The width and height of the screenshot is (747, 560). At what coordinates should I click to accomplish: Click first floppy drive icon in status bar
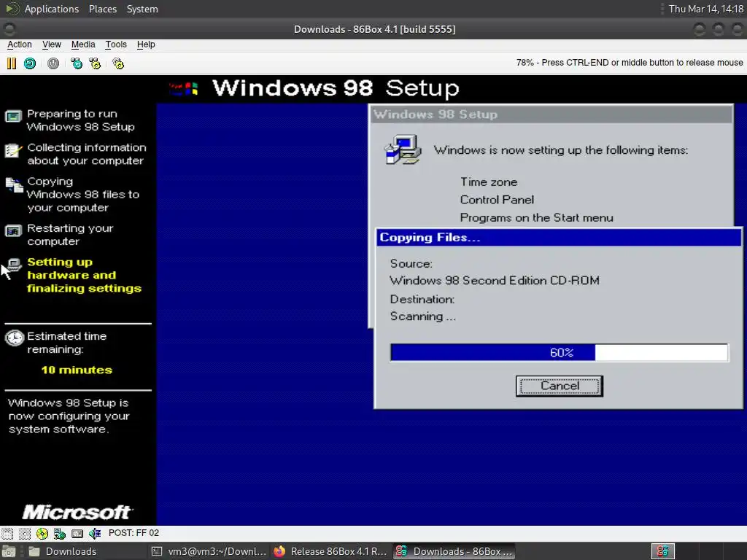(7, 533)
